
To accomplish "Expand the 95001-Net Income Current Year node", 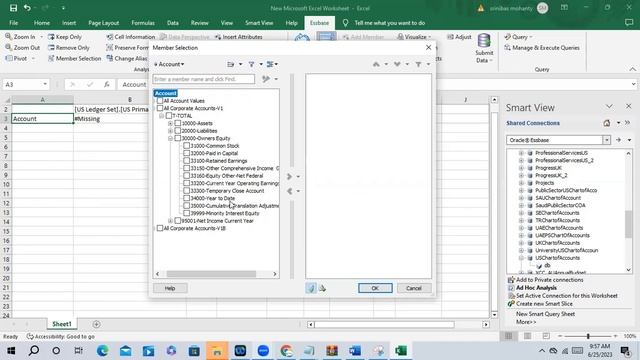I will pos(170,221).
